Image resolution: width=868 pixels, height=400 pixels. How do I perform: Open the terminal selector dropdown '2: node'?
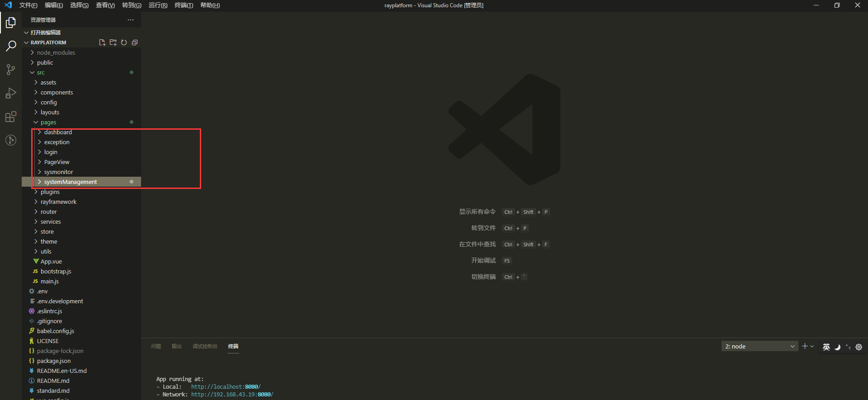759,346
